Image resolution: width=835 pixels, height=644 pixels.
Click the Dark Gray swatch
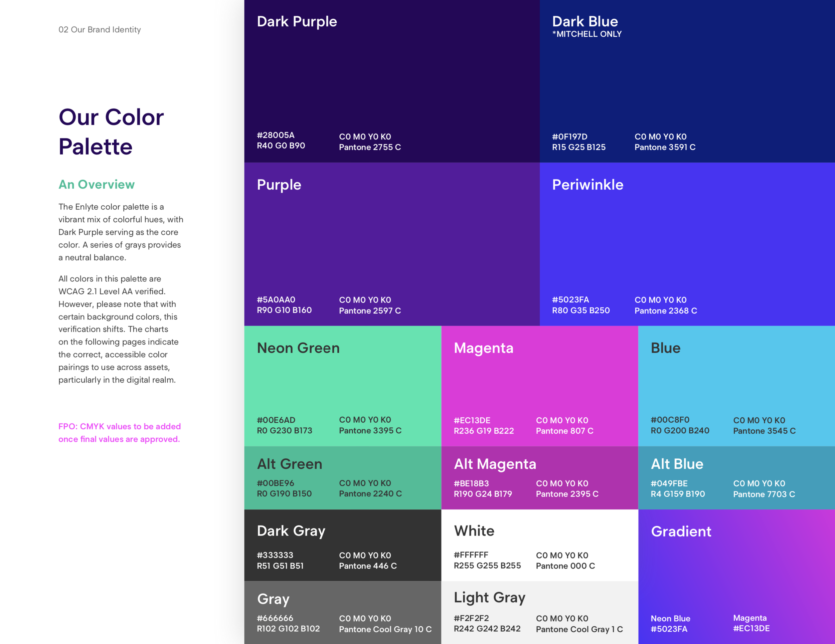click(343, 545)
